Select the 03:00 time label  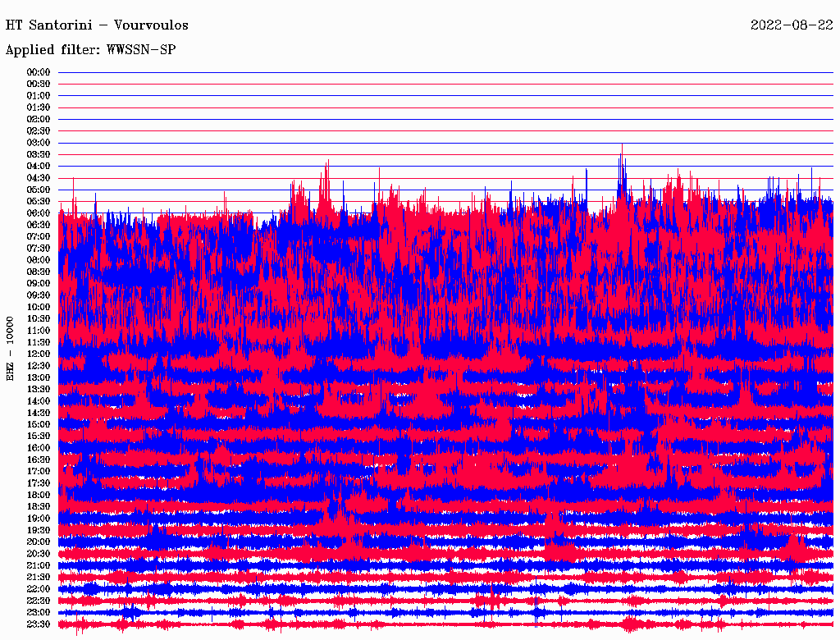pos(39,143)
